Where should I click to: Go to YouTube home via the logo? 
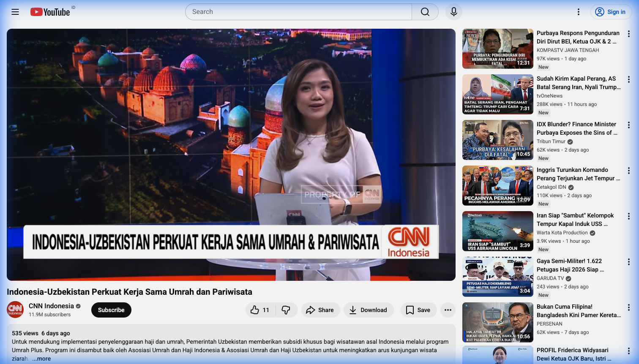pos(50,12)
